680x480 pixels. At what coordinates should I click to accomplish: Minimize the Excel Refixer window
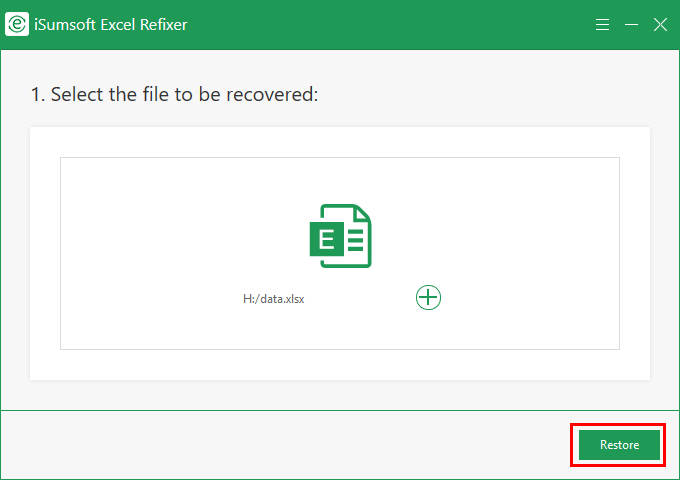(631, 25)
